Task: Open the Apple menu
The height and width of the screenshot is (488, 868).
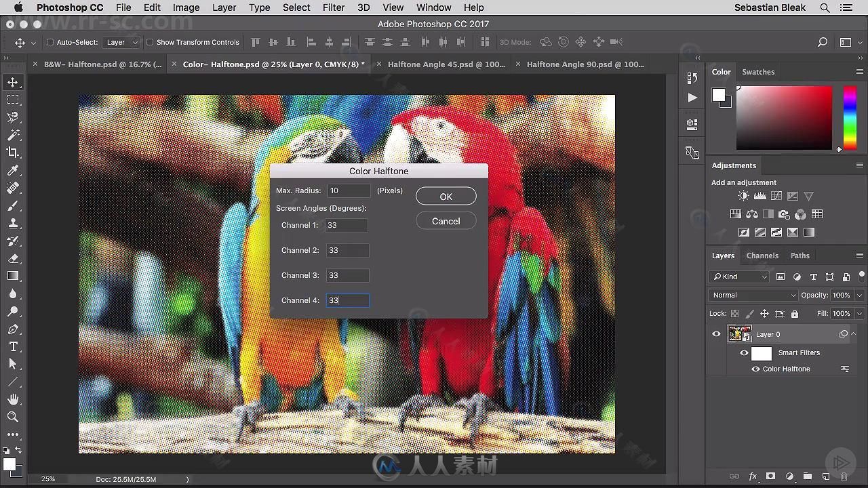Action: 18,7
